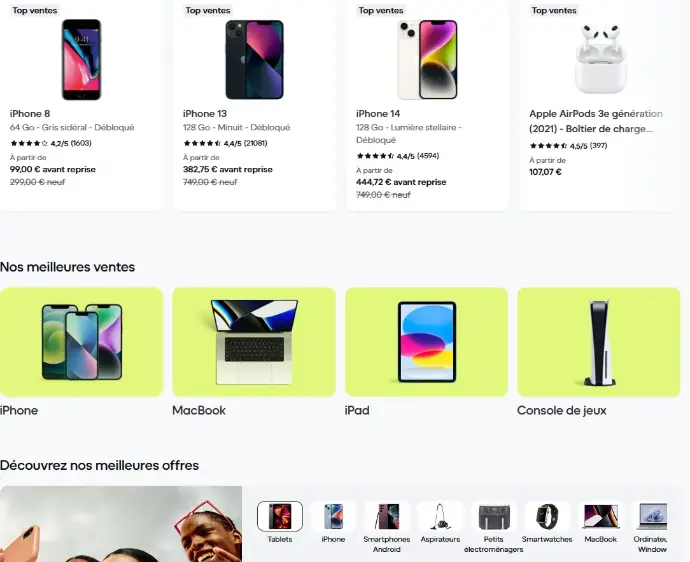The width and height of the screenshot is (690, 562).
Task: Choose the Ordinateur Windows category icon
Action: tap(652, 516)
